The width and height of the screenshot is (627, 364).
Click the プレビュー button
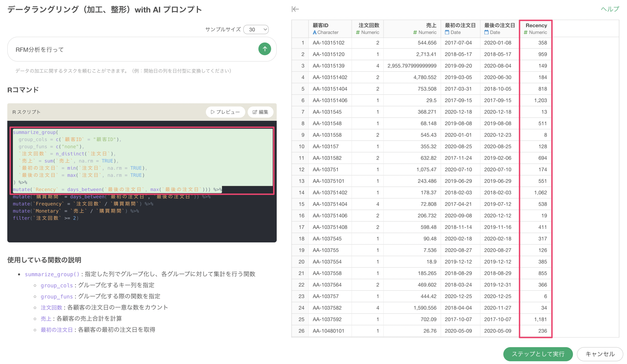(x=225, y=112)
